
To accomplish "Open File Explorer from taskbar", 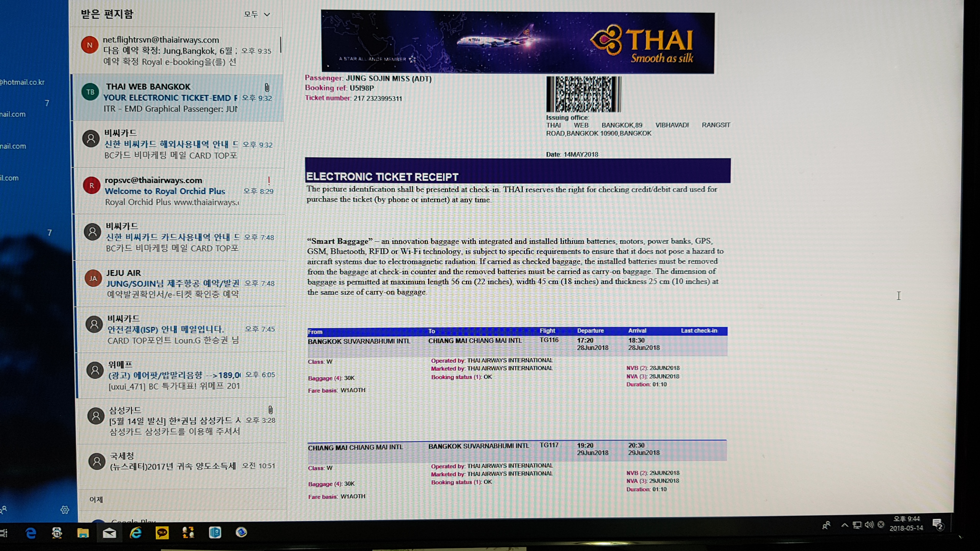I will tap(83, 533).
